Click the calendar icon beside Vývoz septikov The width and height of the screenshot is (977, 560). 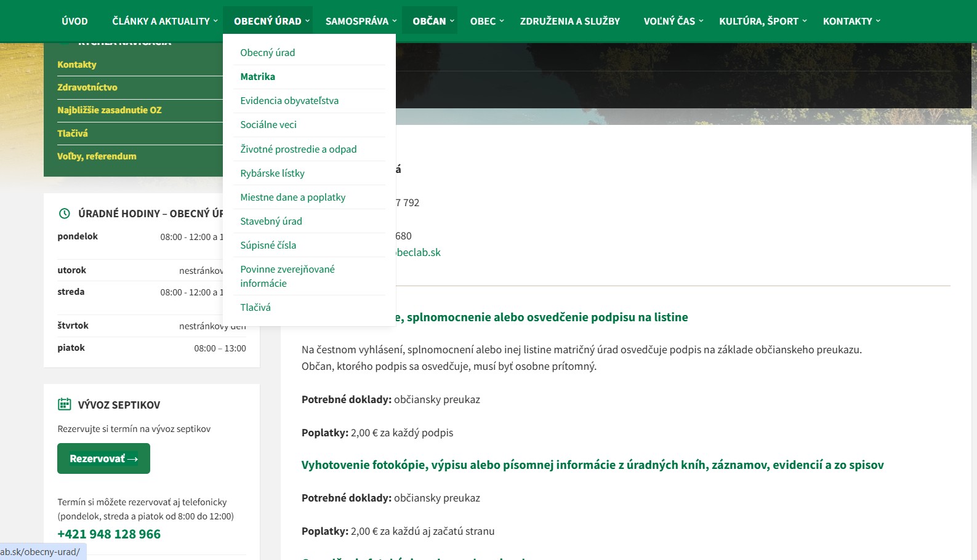(65, 404)
